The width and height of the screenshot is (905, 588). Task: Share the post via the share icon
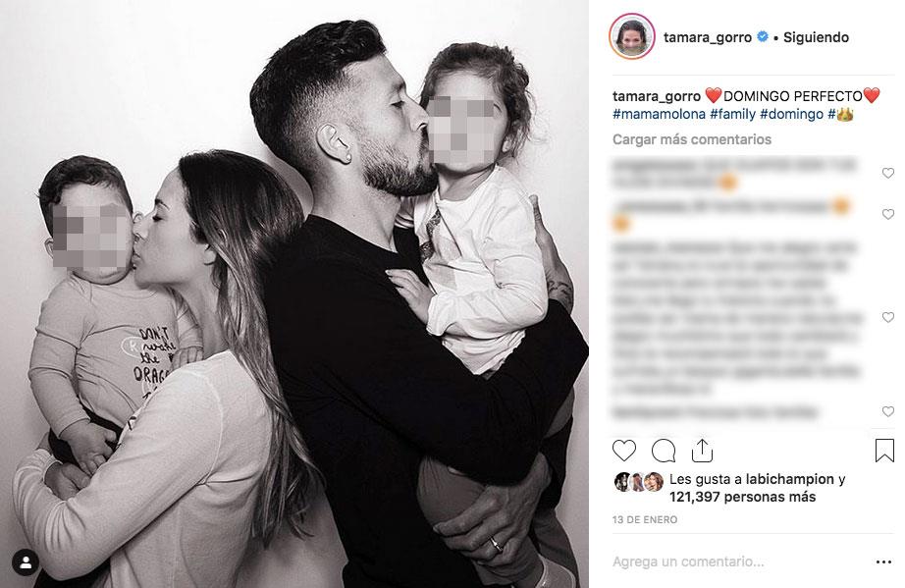tap(702, 451)
